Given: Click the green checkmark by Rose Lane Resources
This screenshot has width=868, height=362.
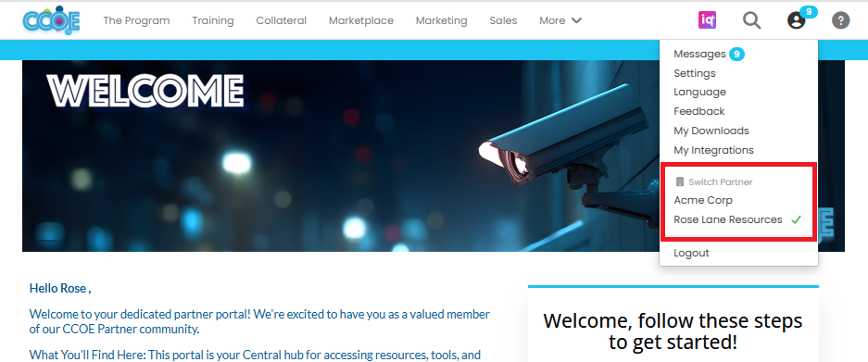Looking at the screenshot, I should click(x=796, y=219).
